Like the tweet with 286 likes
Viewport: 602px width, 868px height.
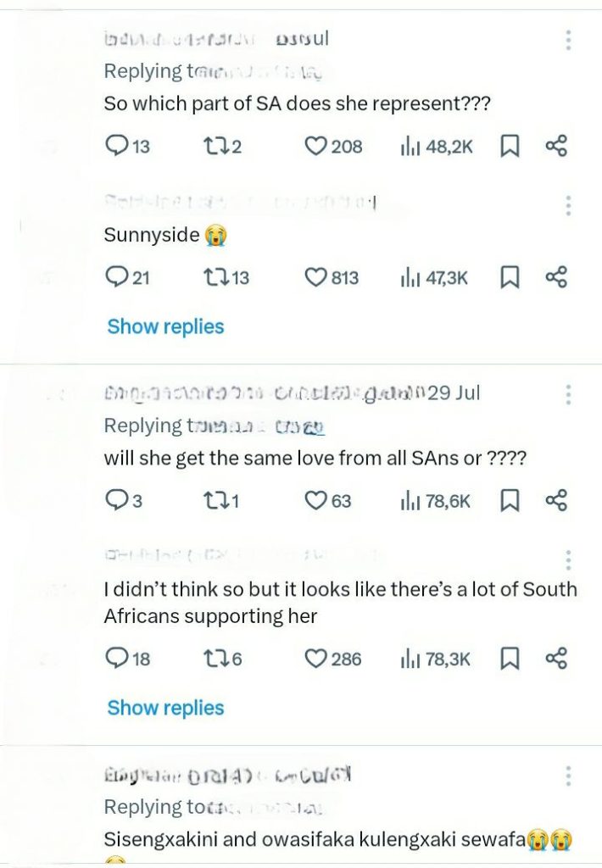316,659
